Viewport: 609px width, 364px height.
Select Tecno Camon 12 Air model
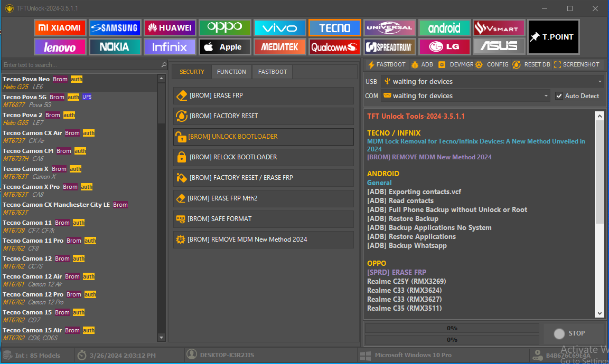pyautogui.click(x=79, y=280)
